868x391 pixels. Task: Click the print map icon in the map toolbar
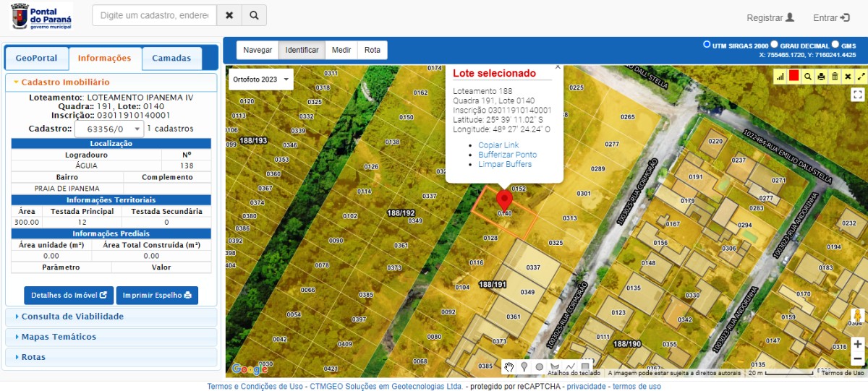[821, 76]
